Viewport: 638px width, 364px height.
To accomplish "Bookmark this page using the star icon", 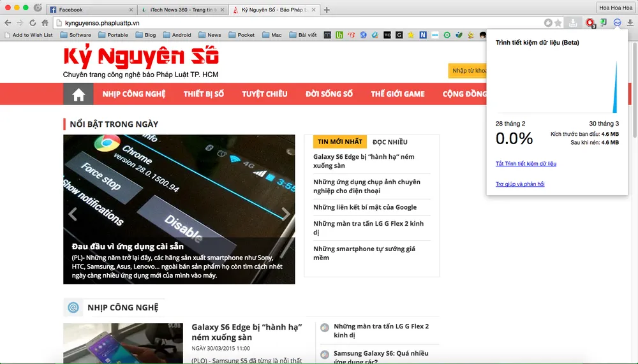I will pos(558,23).
